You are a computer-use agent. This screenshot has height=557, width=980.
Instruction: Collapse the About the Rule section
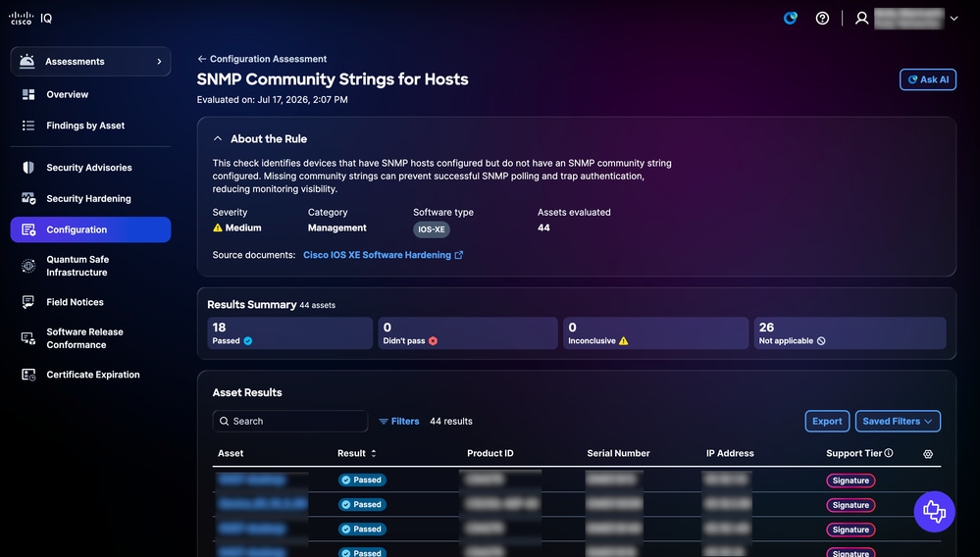(218, 138)
